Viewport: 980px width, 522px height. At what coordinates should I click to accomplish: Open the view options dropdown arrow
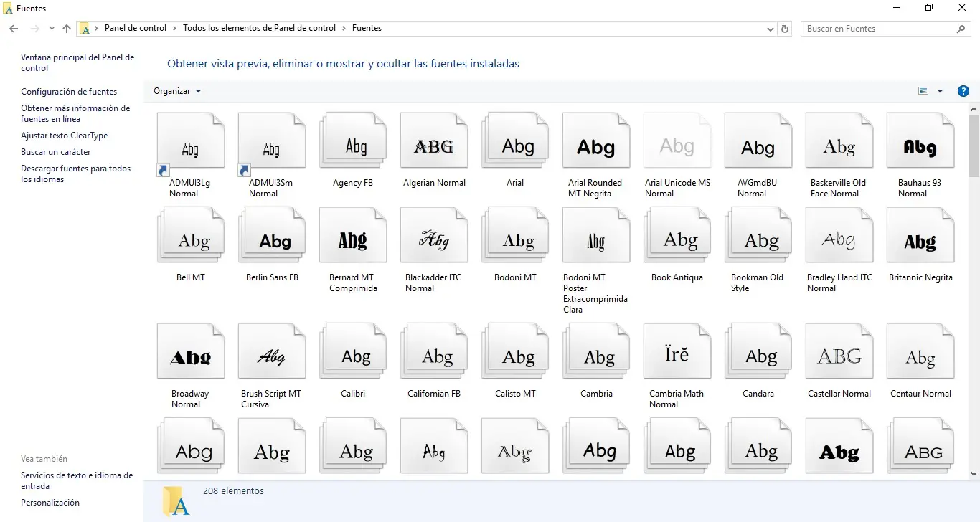(x=940, y=91)
